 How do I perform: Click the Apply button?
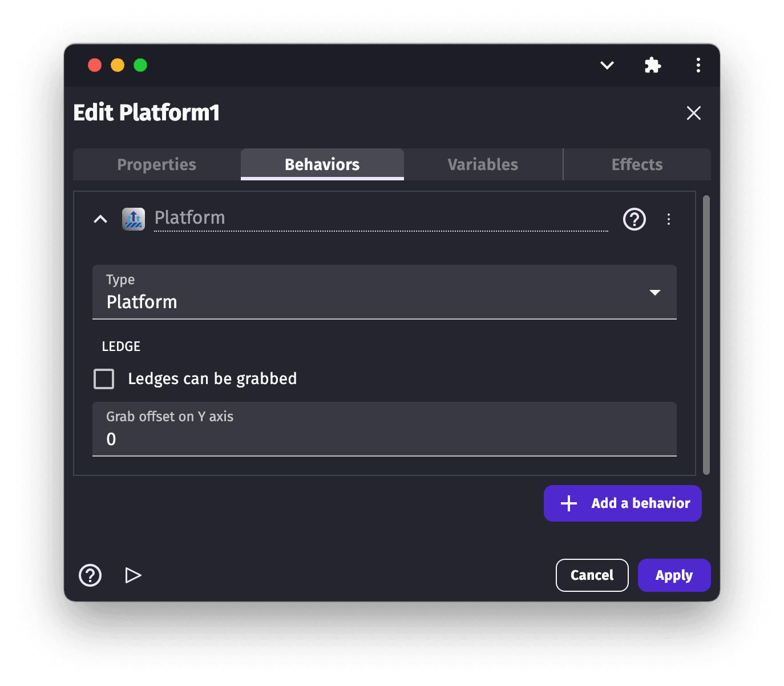click(x=674, y=575)
